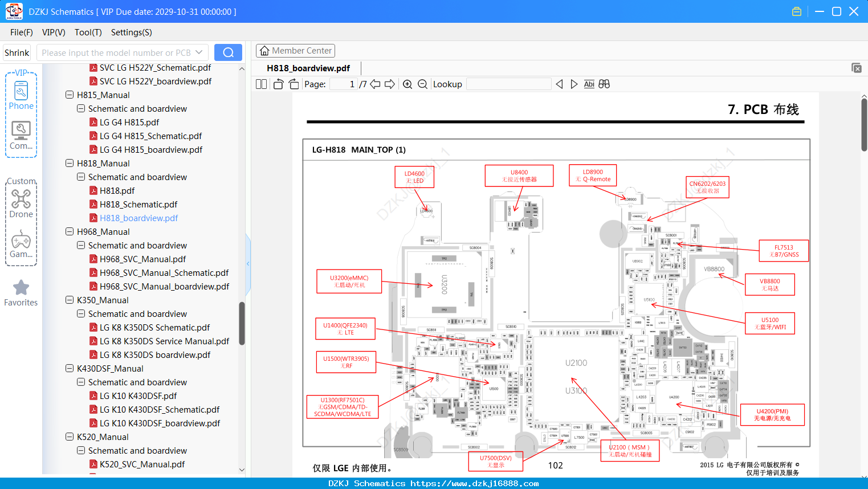Click the Page number input box

click(344, 84)
